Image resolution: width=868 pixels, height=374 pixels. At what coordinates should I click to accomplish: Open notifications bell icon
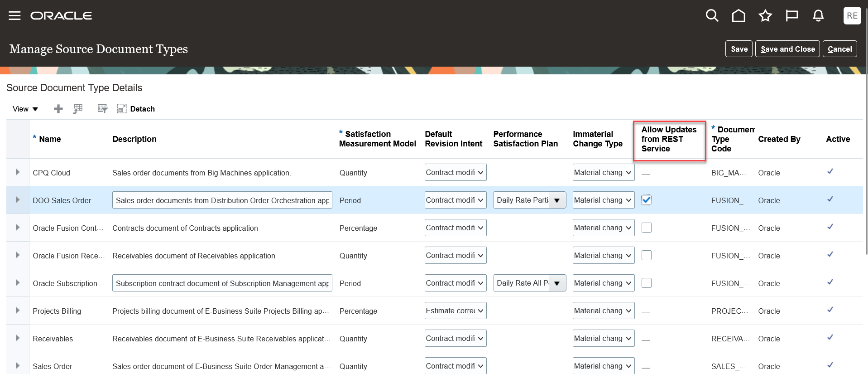pos(818,16)
